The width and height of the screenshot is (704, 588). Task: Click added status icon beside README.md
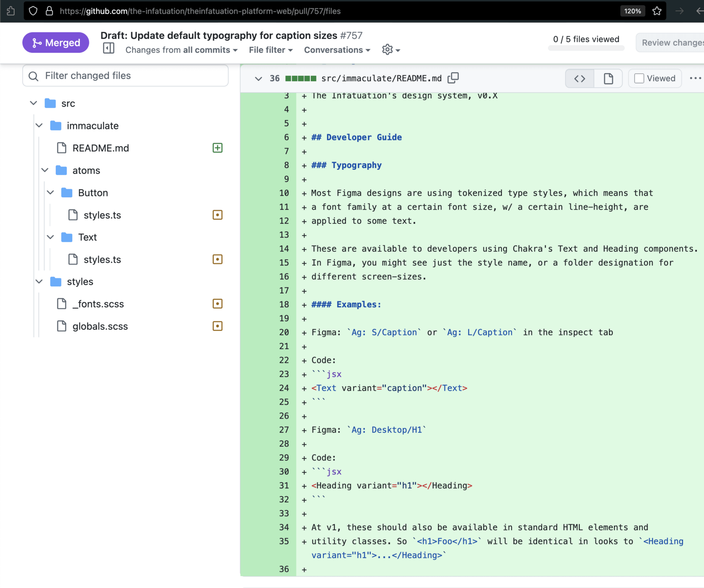coord(218,148)
